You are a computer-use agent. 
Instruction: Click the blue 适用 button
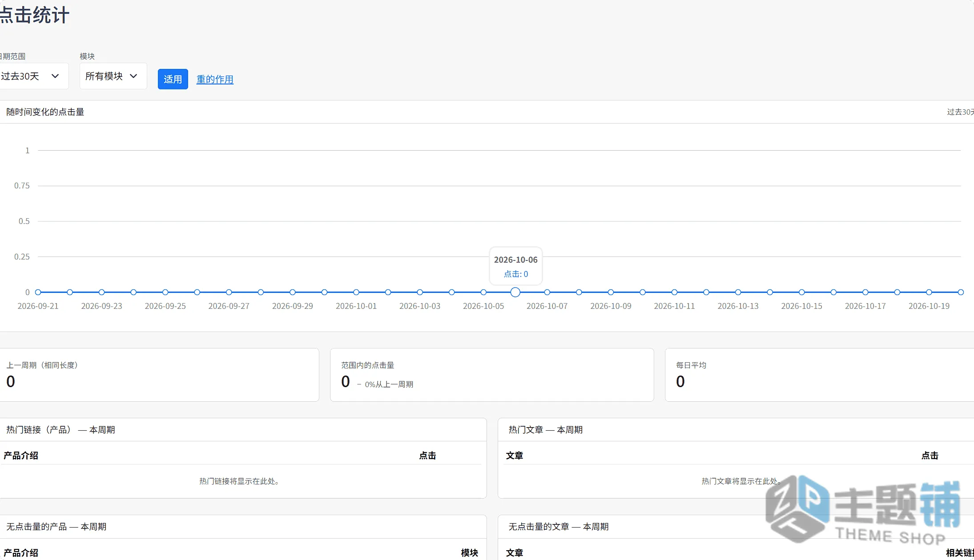pos(173,79)
